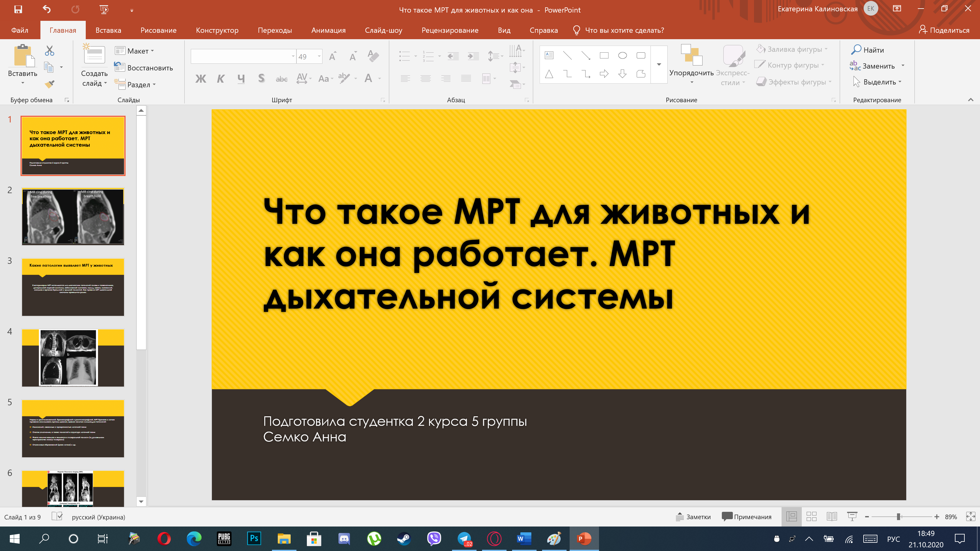Save the presentation with the floppy disk icon
980x551 pixels.
[18, 9]
